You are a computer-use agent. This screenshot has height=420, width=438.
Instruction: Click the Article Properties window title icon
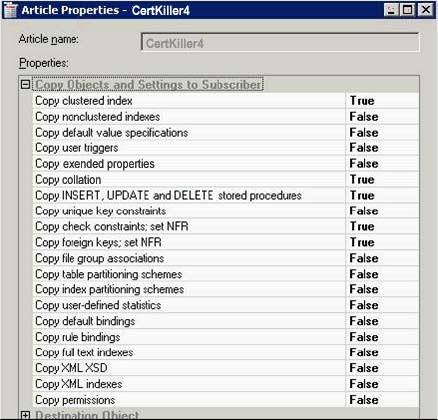(x=10, y=10)
